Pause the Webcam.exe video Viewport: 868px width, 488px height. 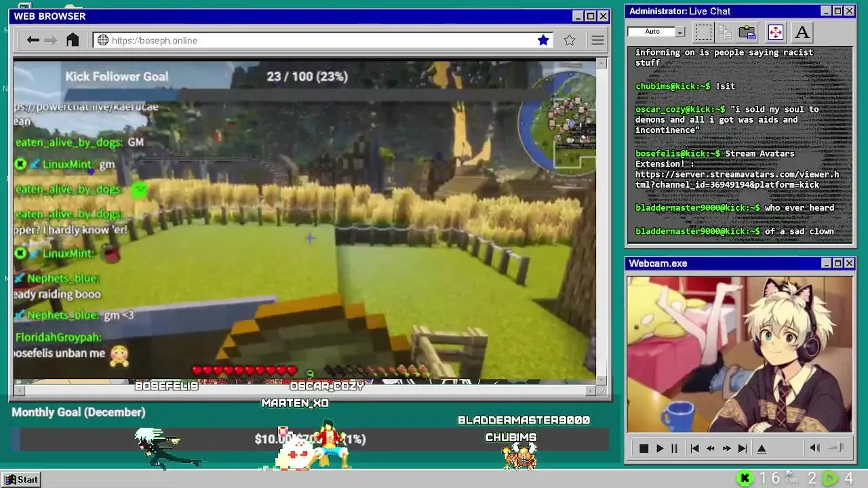[x=674, y=448]
